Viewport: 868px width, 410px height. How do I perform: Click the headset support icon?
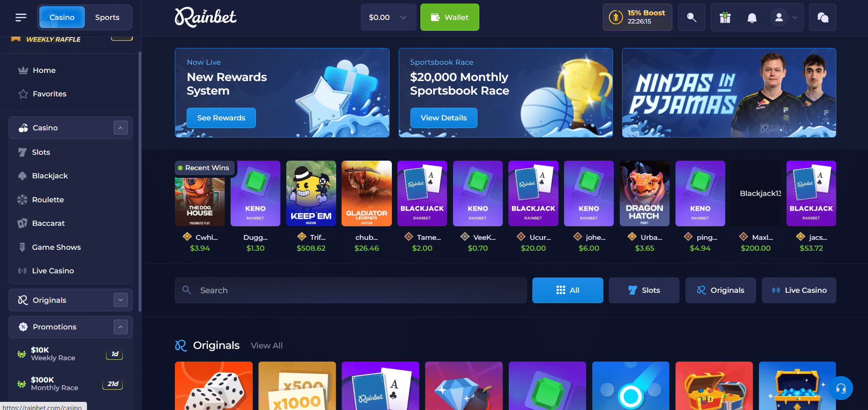[841, 388]
